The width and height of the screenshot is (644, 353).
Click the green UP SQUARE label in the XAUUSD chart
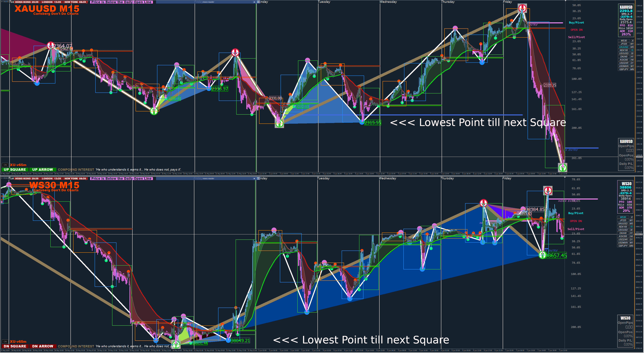pos(15,169)
